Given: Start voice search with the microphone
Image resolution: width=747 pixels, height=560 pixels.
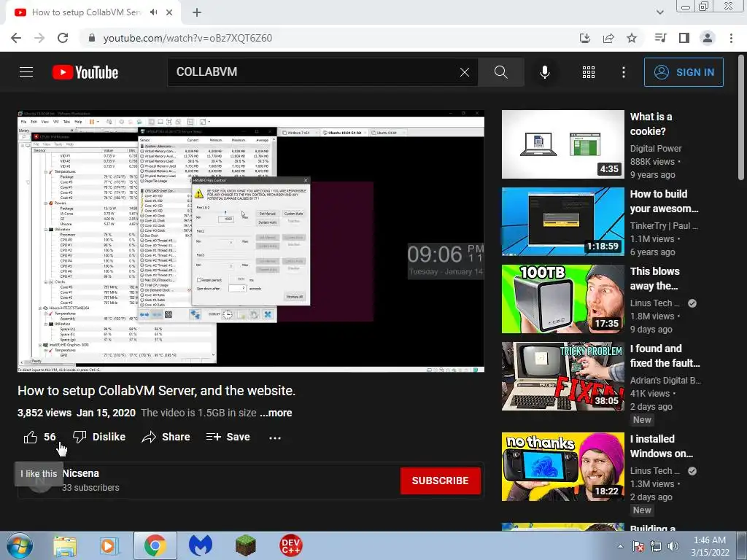Looking at the screenshot, I should pos(544,72).
